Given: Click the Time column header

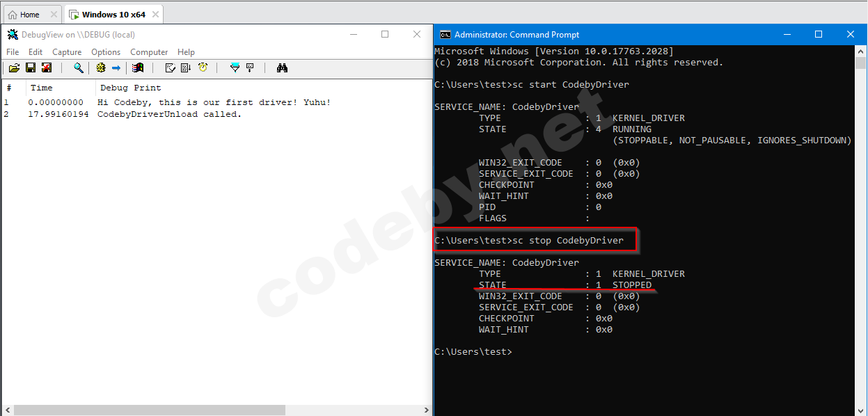Looking at the screenshot, I should tap(61, 88).
